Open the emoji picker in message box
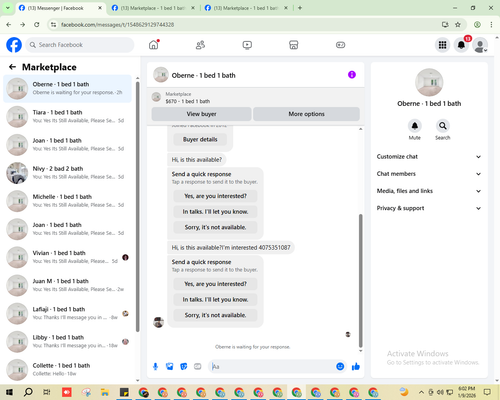The height and width of the screenshot is (400, 500). (x=340, y=367)
